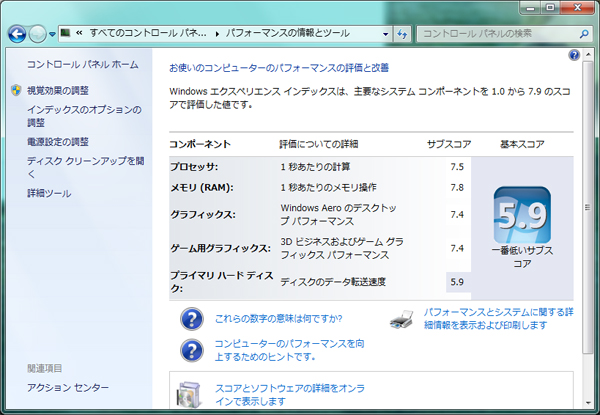Click the 評価についての詳細 column header
The height and width of the screenshot is (415, 600).
pyautogui.click(x=319, y=144)
